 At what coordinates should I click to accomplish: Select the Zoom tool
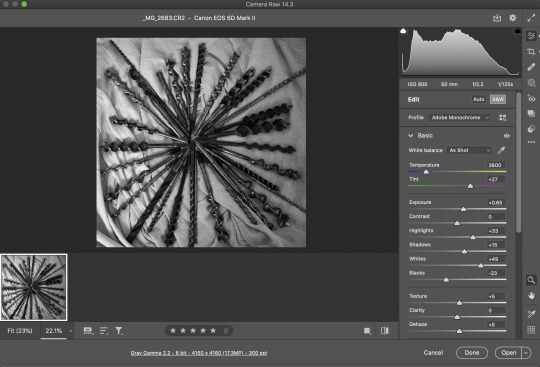tap(531, 280)
